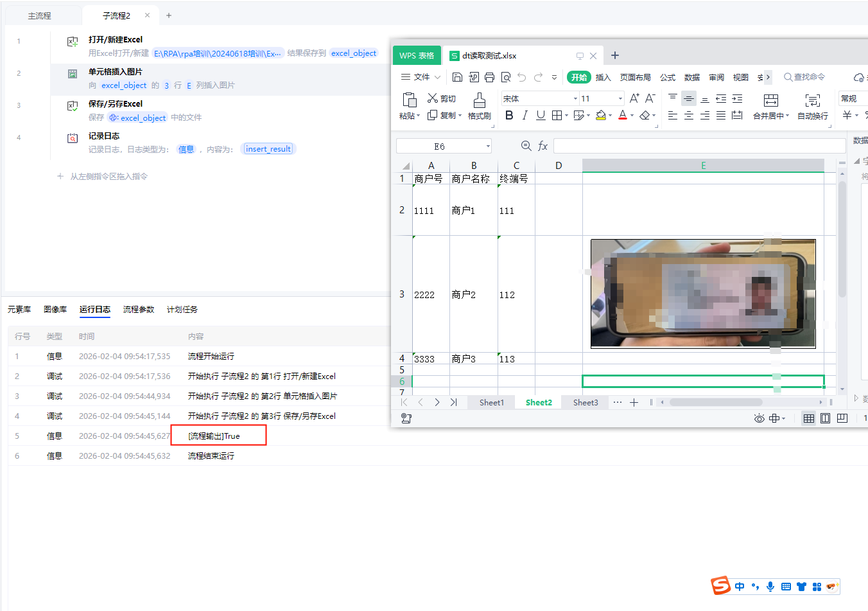
Task: Click the cut (剪切) scissors icon
Action: point(433,98)
